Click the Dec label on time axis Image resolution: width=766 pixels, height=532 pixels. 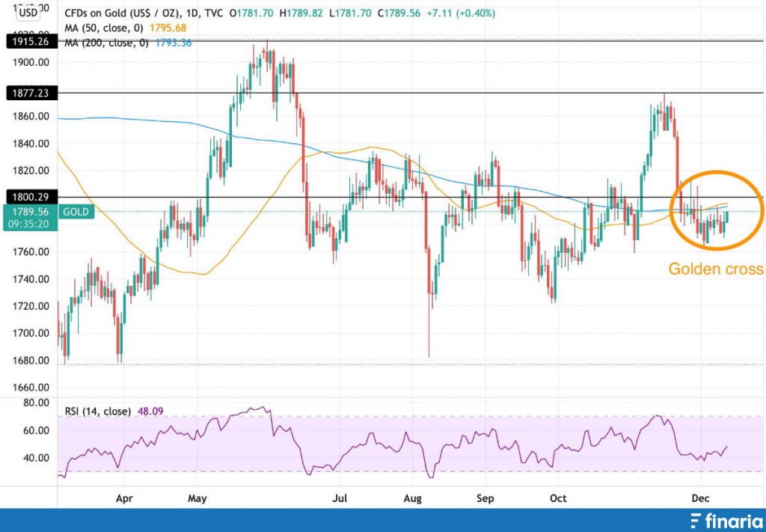700,499
